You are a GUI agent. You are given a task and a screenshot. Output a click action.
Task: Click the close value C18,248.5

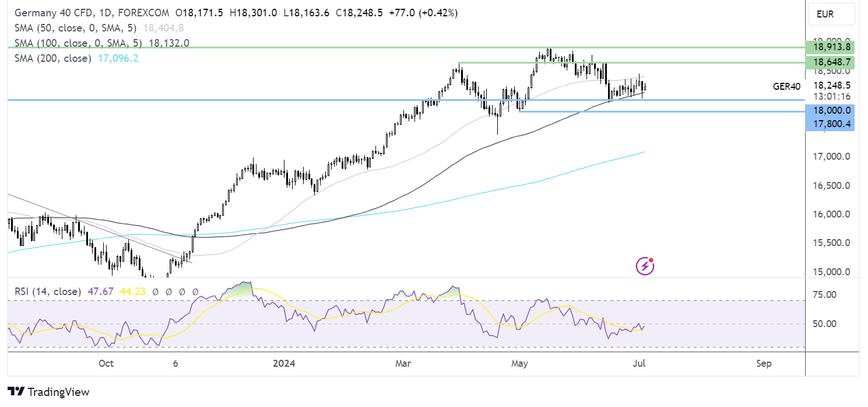[358, 13]
